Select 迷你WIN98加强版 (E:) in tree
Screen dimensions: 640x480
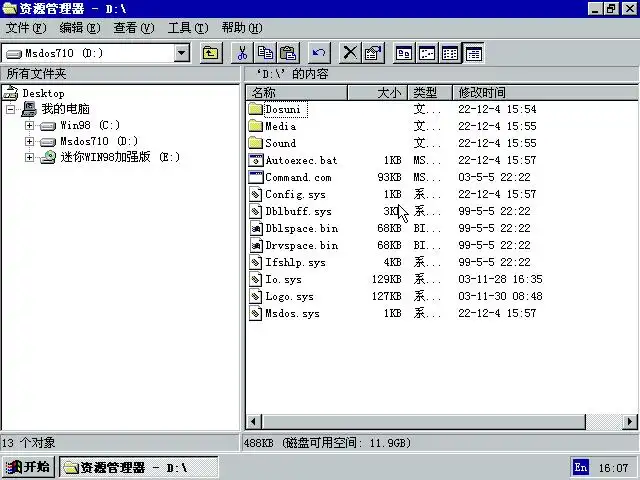(120, 157)
